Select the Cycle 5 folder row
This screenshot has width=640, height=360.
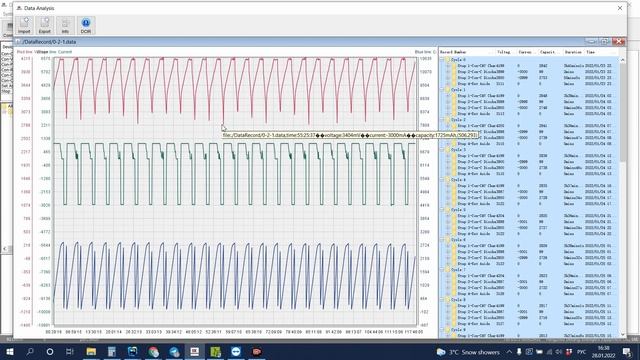(x=529, y=210)
